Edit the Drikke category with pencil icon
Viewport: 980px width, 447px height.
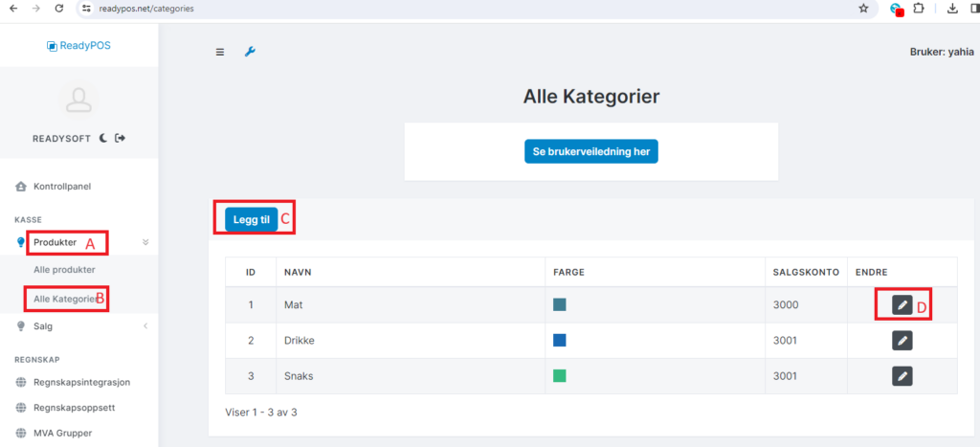point(902,340)
